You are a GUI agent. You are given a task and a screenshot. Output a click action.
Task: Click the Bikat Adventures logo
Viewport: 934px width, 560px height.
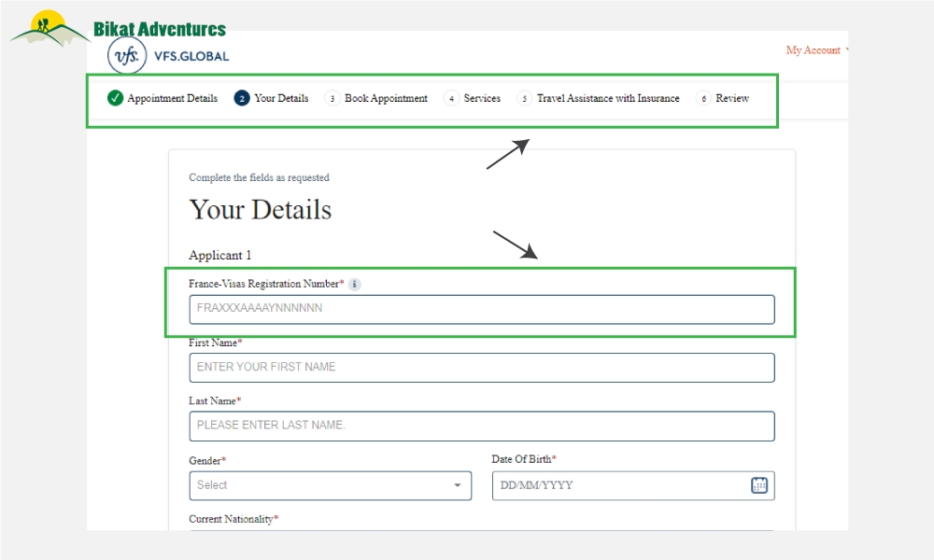click(118, 29)
